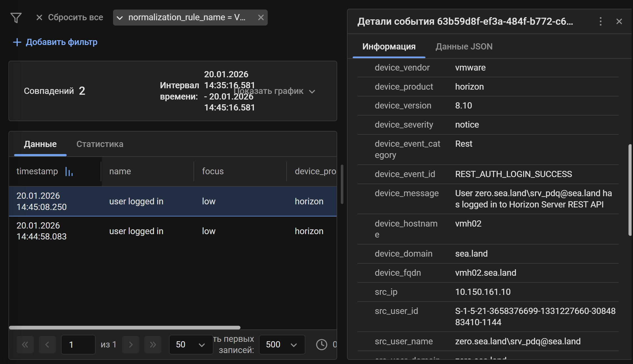Click the clock icon near record settings

pyautogui.click(x=321, y=344)
